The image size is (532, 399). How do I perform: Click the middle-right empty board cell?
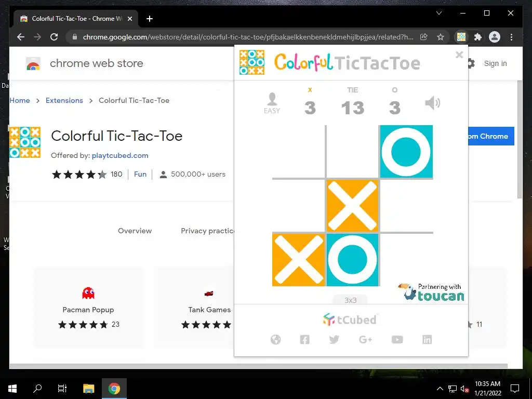(x=406, y=206)
